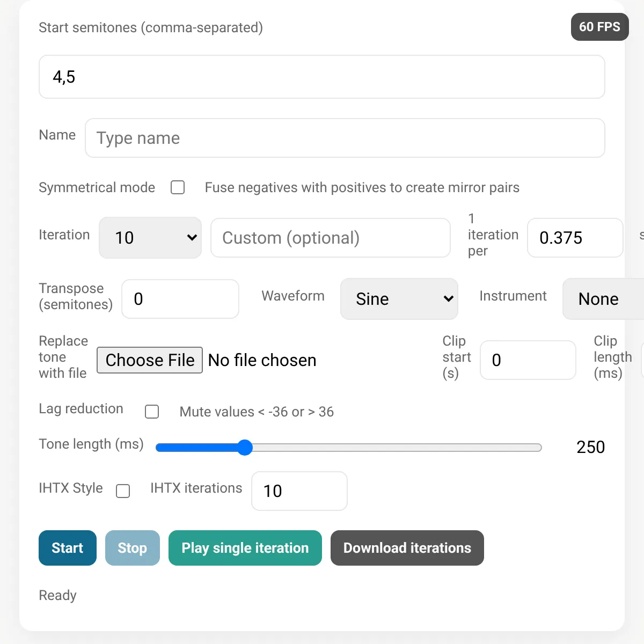
Task: Toggle the Lag reduction checkbox
Action: tap(152, 412)
